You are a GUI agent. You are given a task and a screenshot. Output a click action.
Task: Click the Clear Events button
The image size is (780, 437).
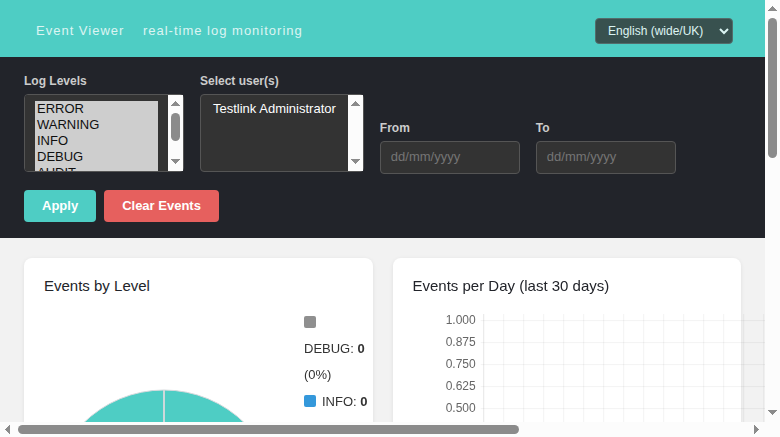click(161, 206)
